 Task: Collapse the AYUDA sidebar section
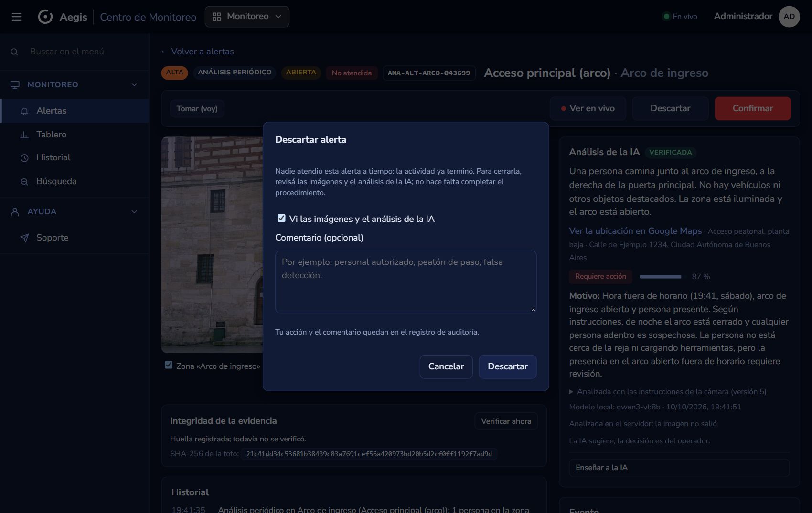(134, 211)
